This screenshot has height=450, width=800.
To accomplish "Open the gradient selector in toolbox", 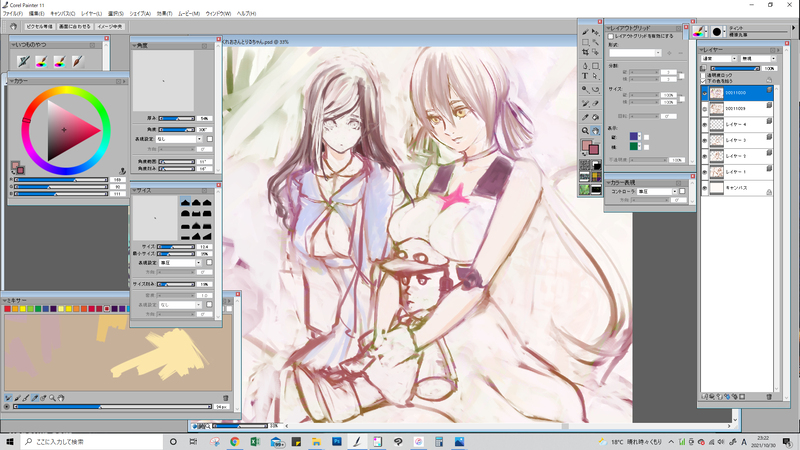I will point(595,164).
